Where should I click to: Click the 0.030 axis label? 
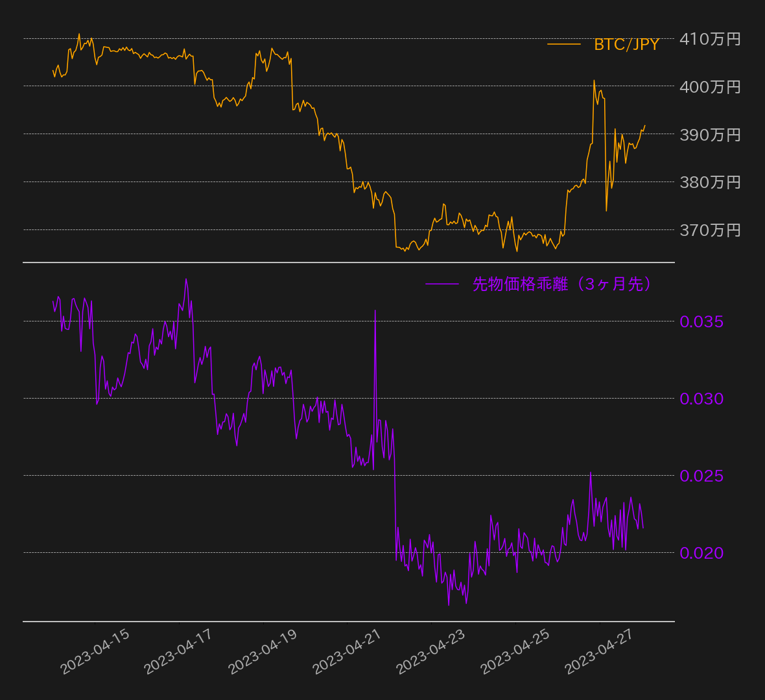[x=701, y=399]
